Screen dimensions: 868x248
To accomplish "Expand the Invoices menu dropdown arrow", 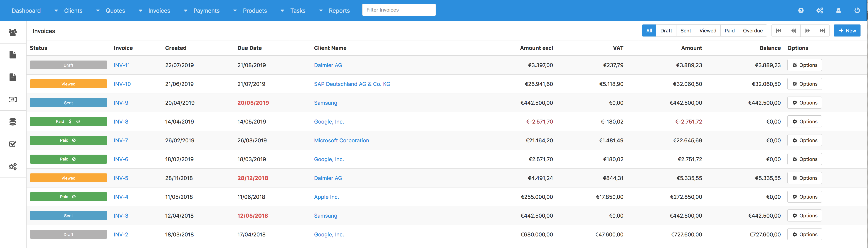I will 141,11.
